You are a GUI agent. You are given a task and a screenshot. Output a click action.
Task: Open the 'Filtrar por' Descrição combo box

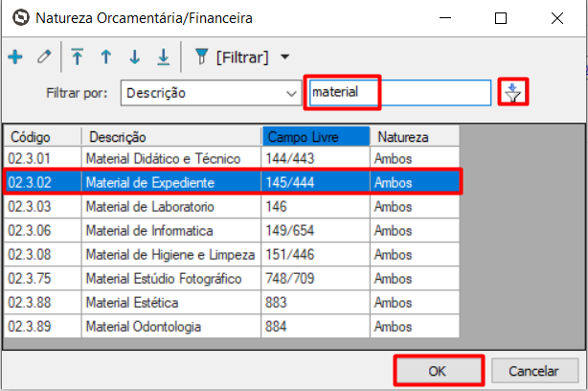211,93
